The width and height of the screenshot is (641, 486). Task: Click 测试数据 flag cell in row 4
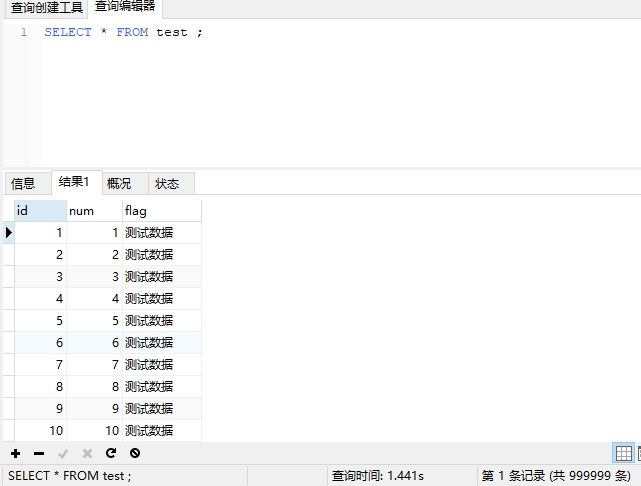162,299
